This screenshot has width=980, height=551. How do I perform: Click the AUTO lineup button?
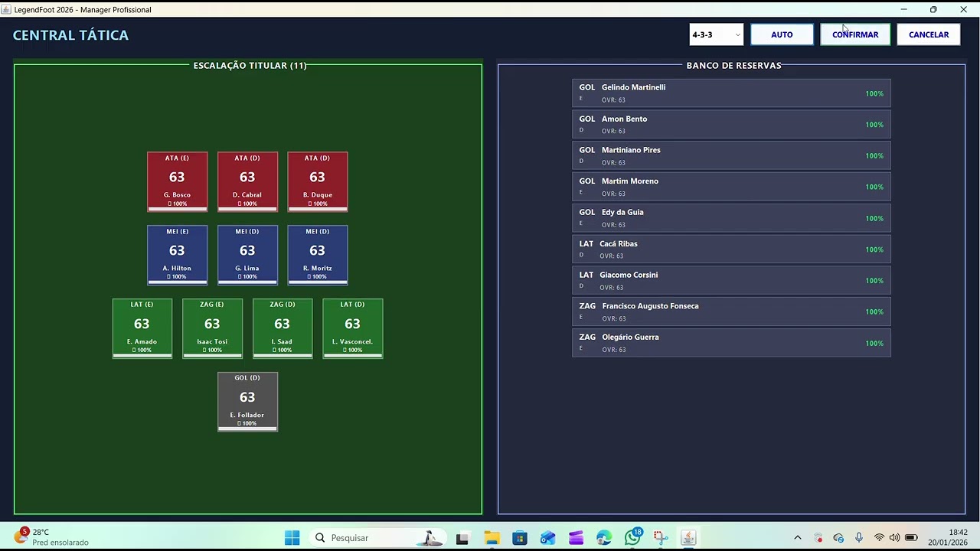tap(782, 34)
